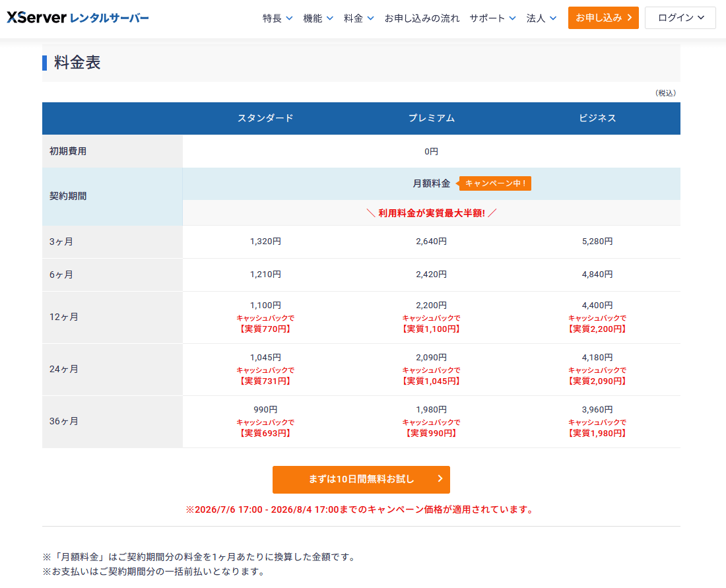Click the 初期費用 0円 cell
Viewport: 726px width, 588px height.
(431, 151)
